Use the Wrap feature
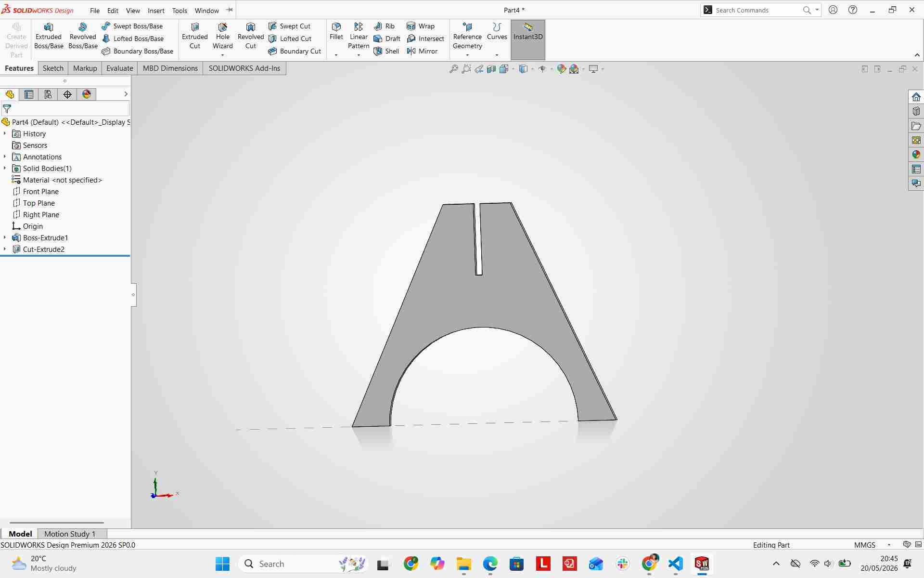 pyautogui.click(x=421, y=26)
